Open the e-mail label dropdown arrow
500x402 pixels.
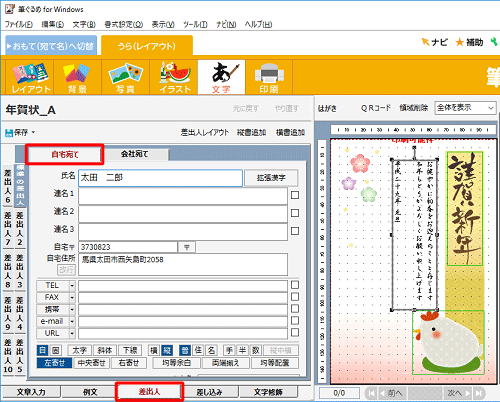(x=72, y=321)
